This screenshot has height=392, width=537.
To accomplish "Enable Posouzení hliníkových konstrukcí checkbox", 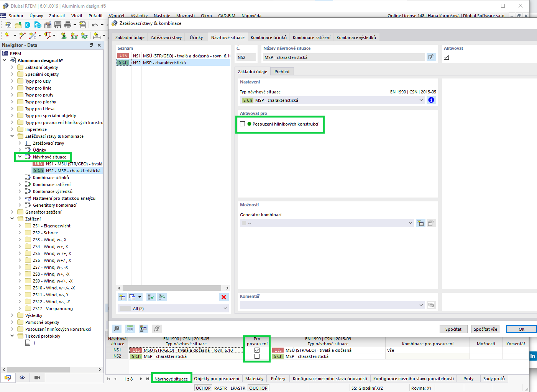I will (242, 124).
